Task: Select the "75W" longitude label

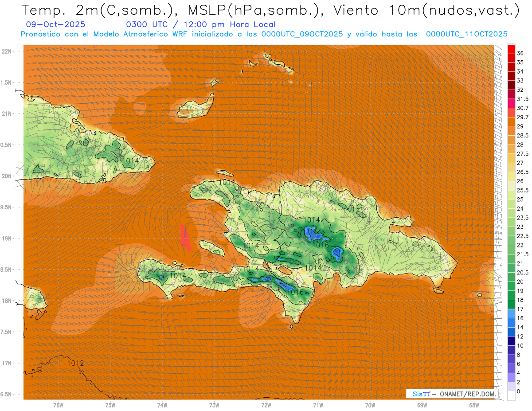Action: [110, 405]
